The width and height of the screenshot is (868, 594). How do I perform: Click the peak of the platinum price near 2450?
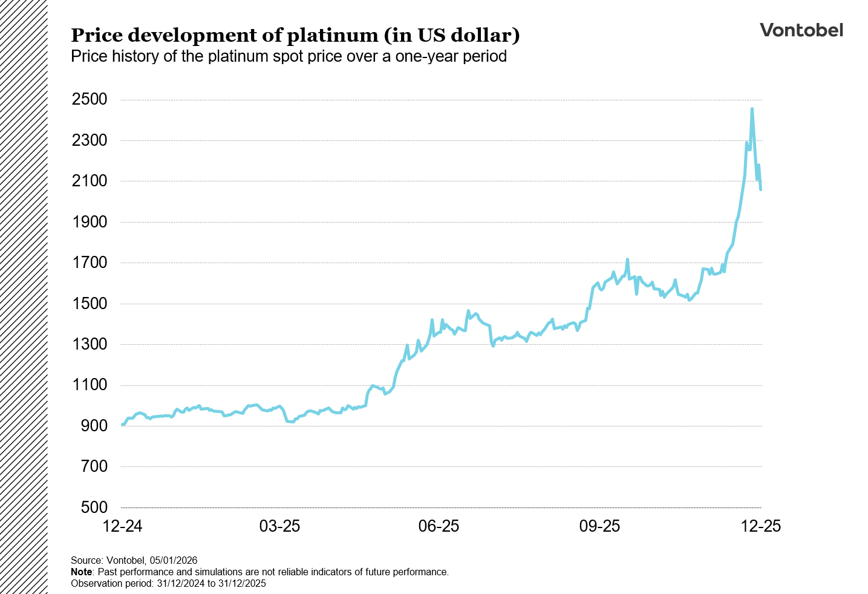pyautogui.click(x=751, y=109)
